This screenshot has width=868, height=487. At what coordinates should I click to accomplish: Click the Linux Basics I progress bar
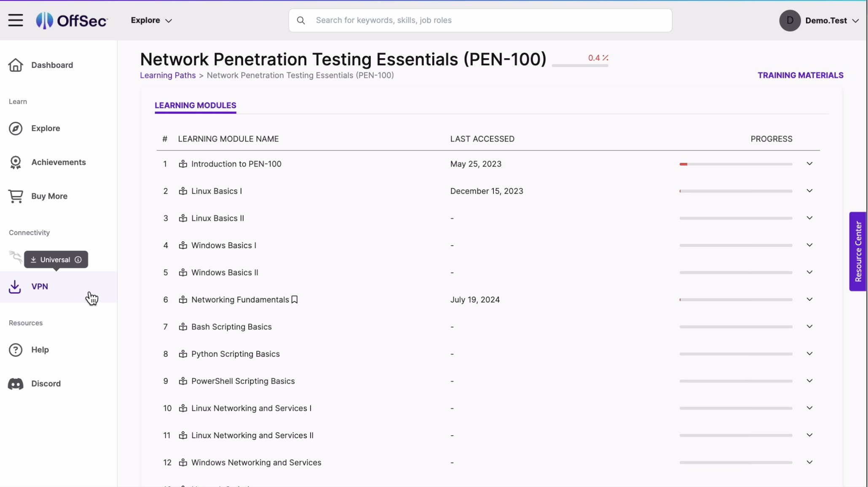point(735,191)
